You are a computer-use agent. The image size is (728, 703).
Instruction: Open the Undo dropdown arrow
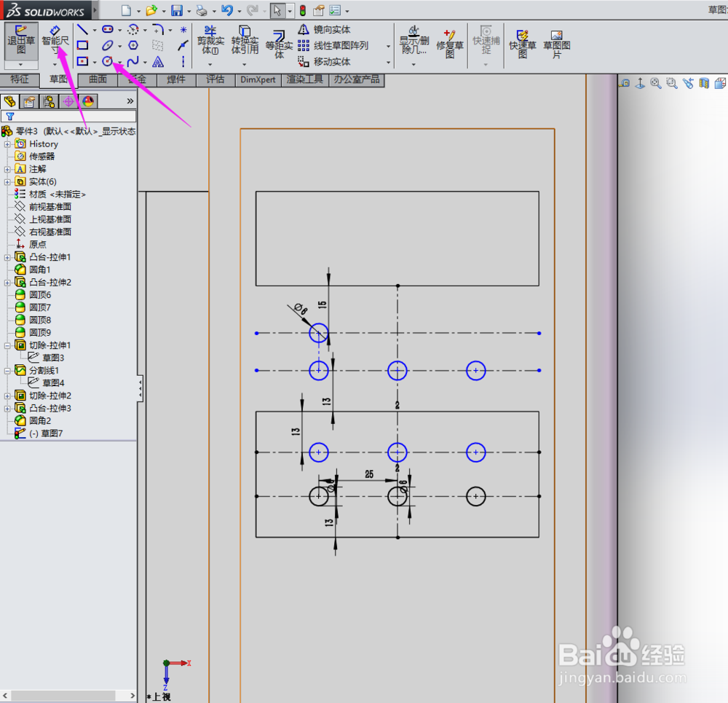(x=240, y=11)
